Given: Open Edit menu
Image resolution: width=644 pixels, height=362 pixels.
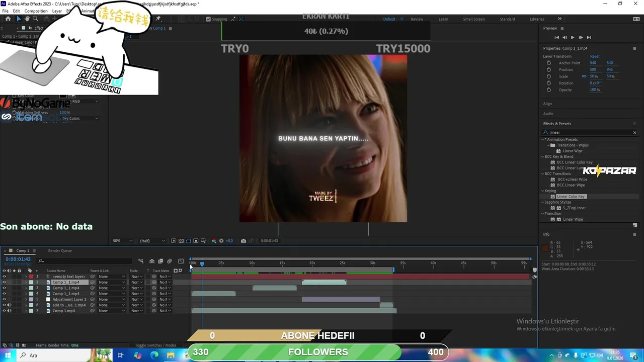Looking at the screenshot, I should pos(16,11).
